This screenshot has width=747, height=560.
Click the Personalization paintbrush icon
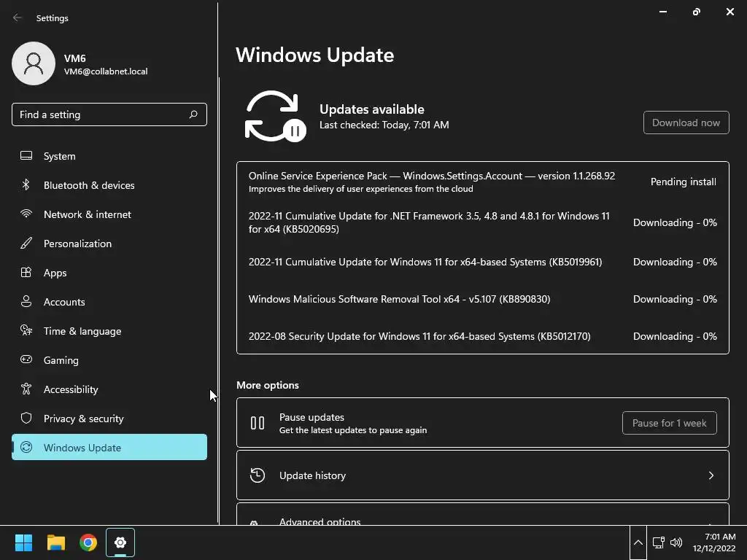click(x=26, y=244)
